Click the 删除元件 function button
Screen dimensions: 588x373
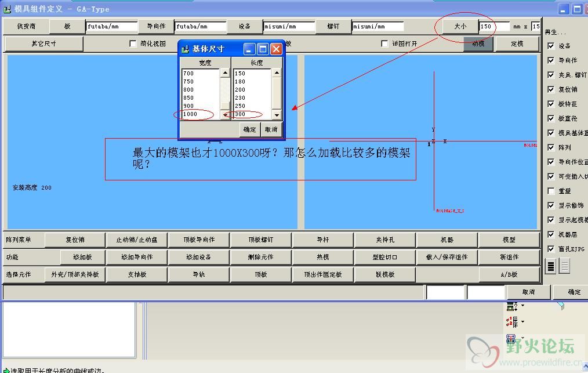point(261,257)
